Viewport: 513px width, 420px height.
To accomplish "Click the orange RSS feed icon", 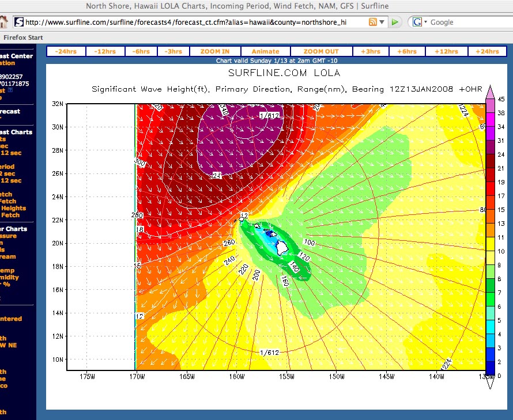I will tap(372, 22).
